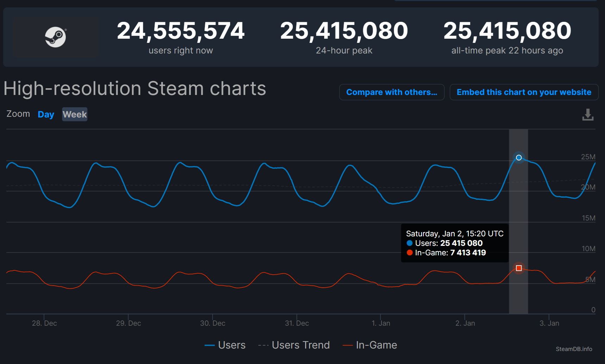Click the 3. Jan axis label
605x364 pixels.
549,323
